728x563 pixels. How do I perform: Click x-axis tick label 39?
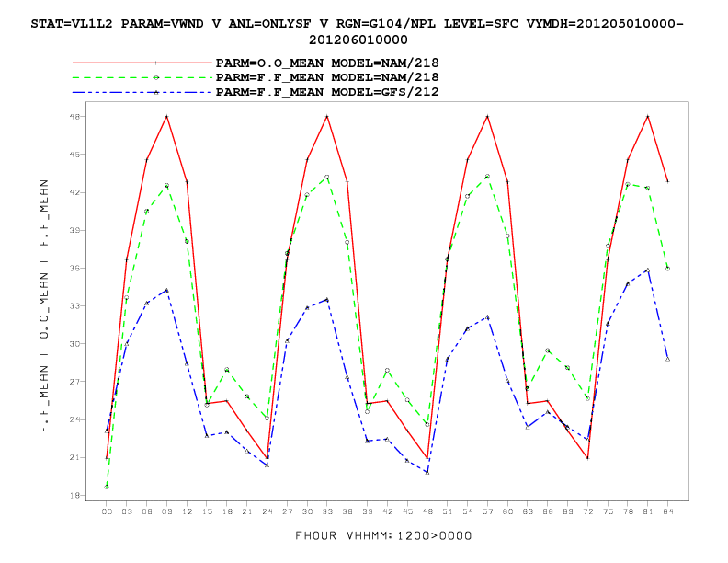[368, 511]
